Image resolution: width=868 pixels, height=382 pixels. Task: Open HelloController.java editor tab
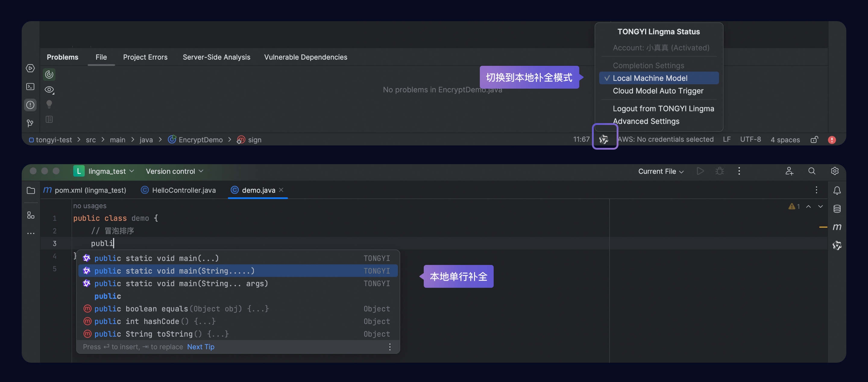[x=179, y=190]
